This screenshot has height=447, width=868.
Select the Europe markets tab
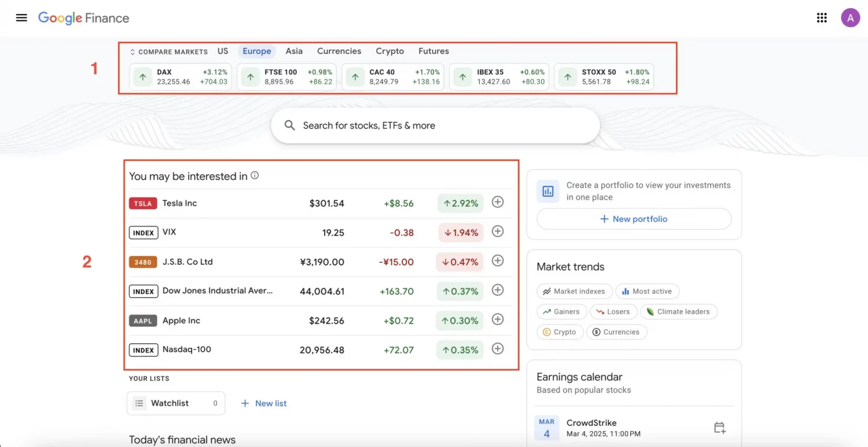[257, 51]
